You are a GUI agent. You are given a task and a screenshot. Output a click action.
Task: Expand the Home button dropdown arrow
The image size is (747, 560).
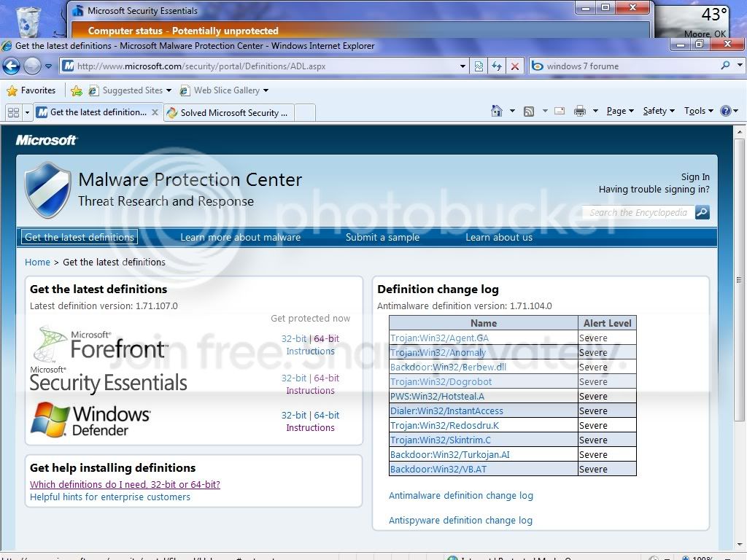(512, 111)
